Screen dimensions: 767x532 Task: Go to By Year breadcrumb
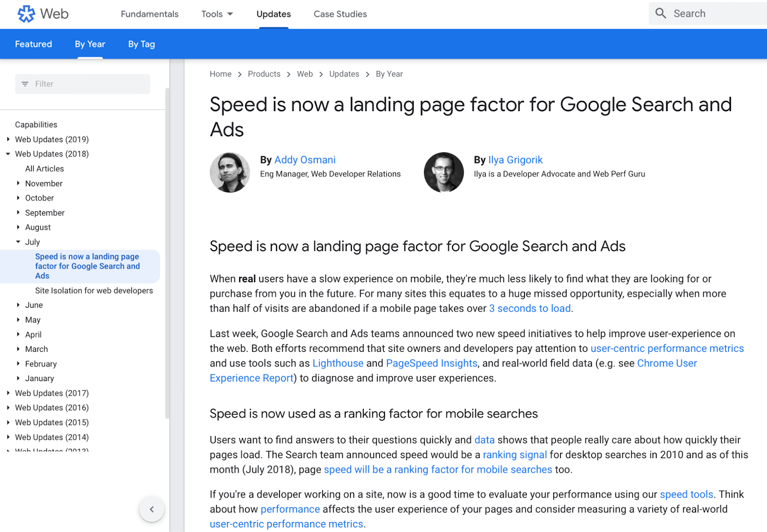tap(389, 74)
